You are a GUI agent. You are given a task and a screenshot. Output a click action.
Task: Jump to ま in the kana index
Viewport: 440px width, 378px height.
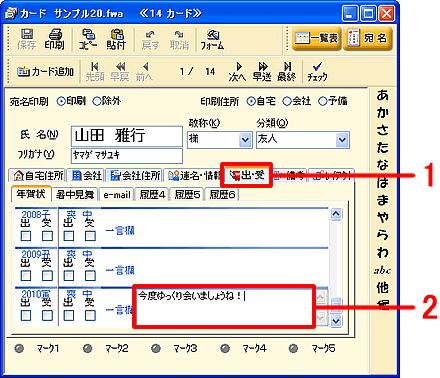point(383,200)
